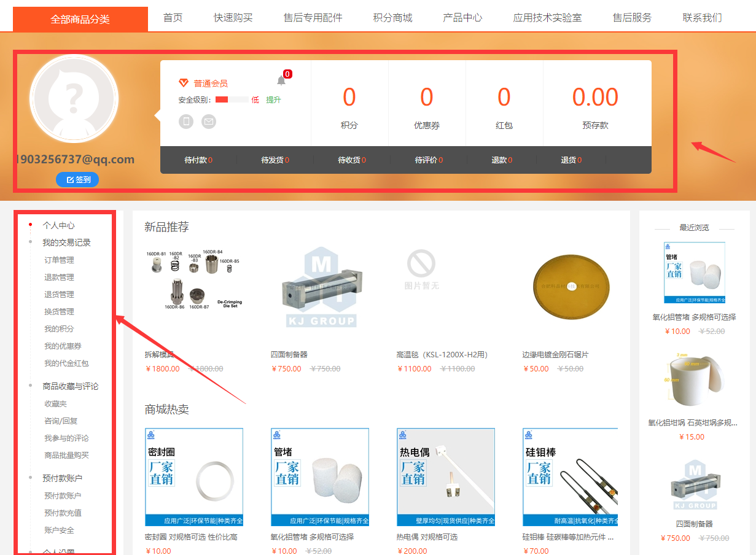Click the notification bell icon
756x555 pixels.
coord(281,80)
